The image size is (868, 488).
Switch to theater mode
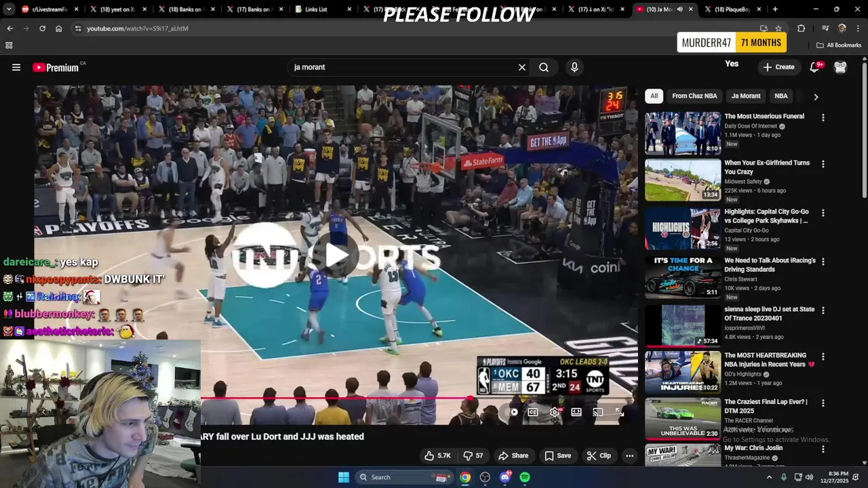click(x=576, y=412)
